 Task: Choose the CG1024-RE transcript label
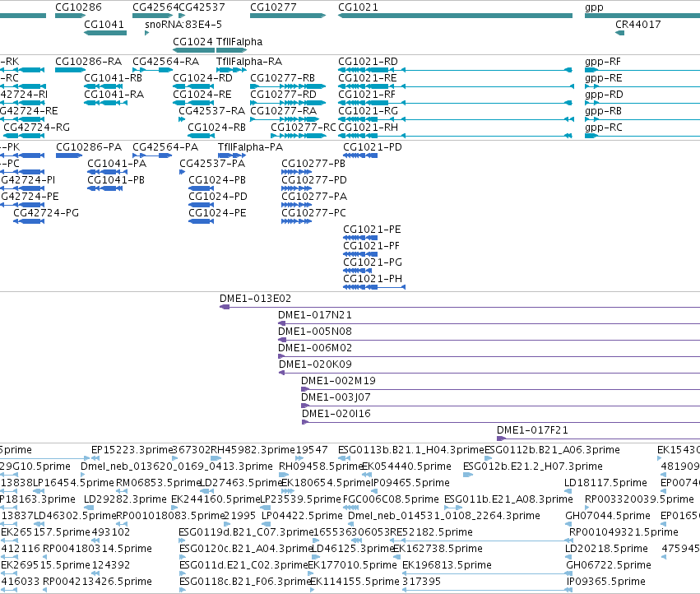point(202,95)
